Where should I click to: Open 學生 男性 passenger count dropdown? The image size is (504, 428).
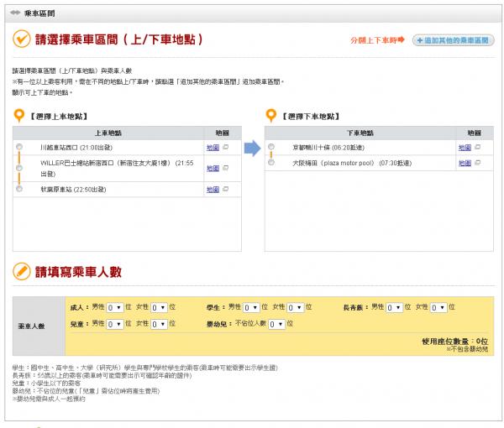click(251, 308)
